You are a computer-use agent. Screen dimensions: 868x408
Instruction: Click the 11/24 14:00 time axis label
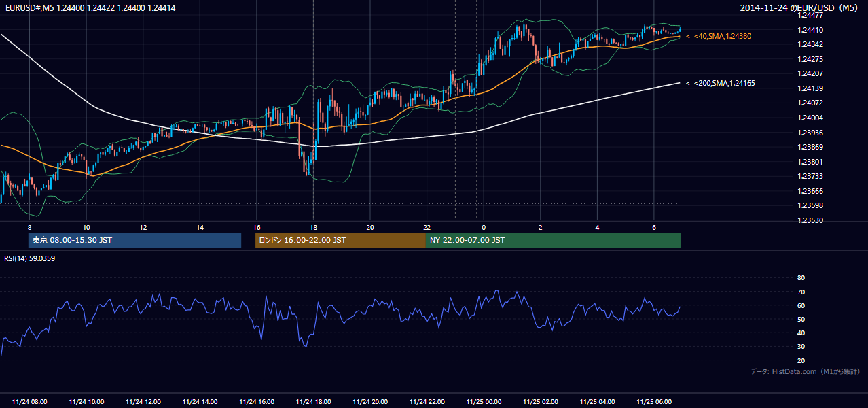pyautogui.click(x=200, y=402)
